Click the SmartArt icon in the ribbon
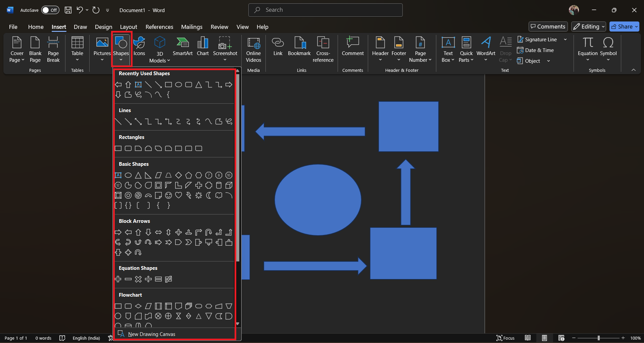The width and height of the screenshot is (644, 343). tap(183, 47)
